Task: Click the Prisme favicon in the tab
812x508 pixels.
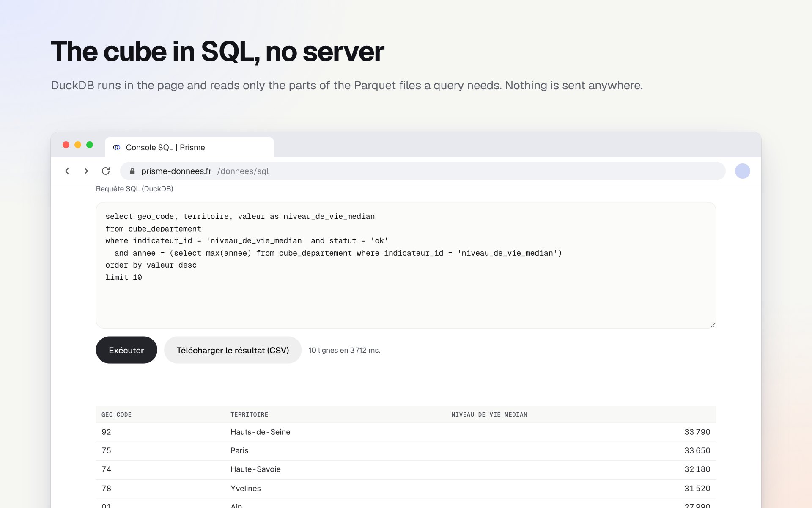Action: 117,147
